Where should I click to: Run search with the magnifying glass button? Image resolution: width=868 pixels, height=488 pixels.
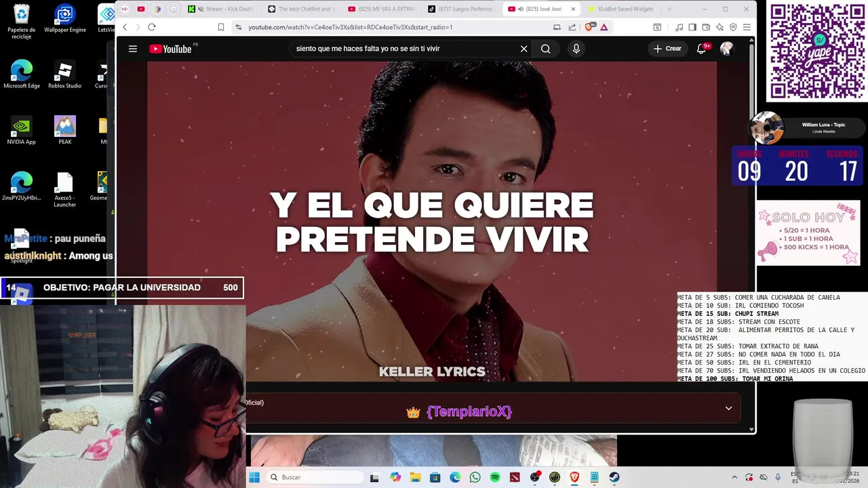point(545,49)
